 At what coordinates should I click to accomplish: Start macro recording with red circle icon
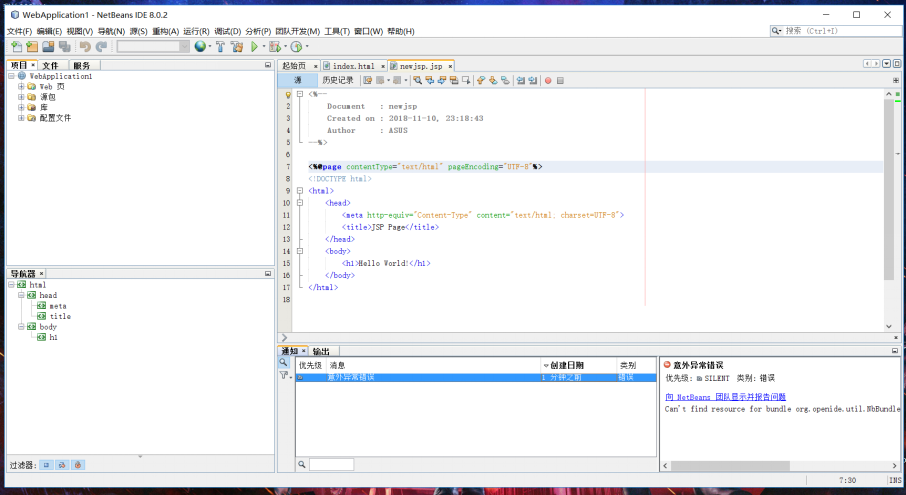pyautogui.click(x=548, y=80)
